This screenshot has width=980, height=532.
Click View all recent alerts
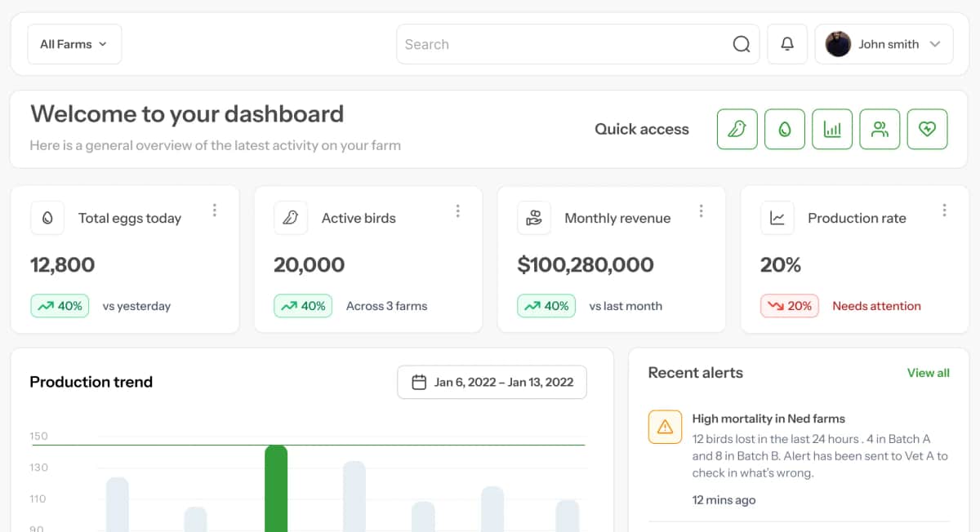[x=928, y=373]
